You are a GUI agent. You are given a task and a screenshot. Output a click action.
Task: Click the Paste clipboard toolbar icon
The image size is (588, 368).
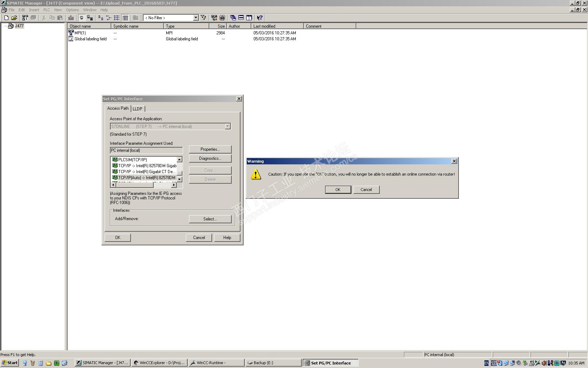pyautogui.click(x=60, y=18)
